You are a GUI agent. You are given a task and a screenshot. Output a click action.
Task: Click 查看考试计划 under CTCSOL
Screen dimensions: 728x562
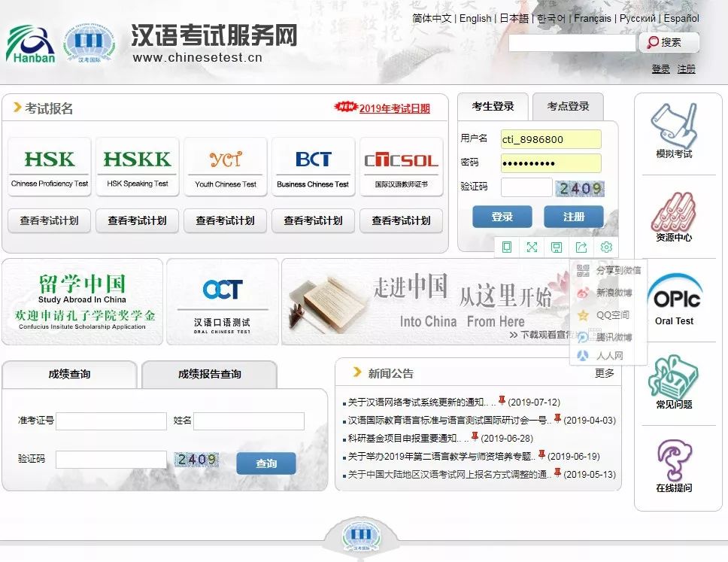[401, 220]
